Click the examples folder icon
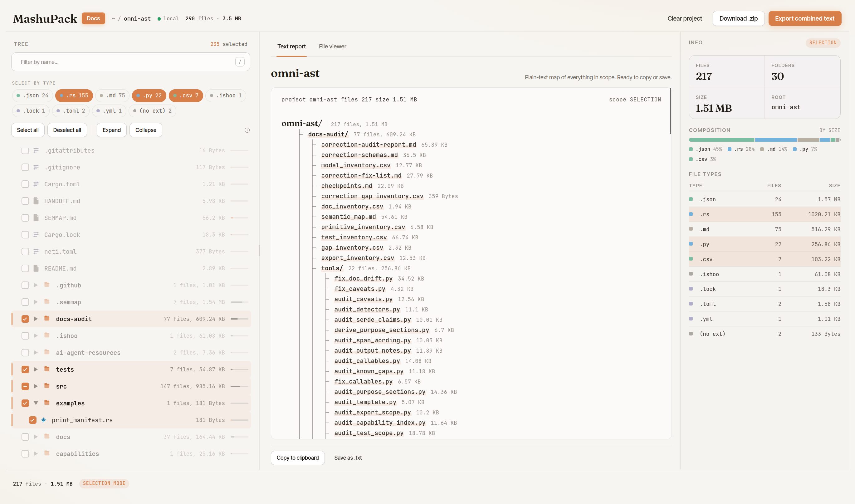The height and width of the screenshot is (504, 855). (x=47, y=403)
